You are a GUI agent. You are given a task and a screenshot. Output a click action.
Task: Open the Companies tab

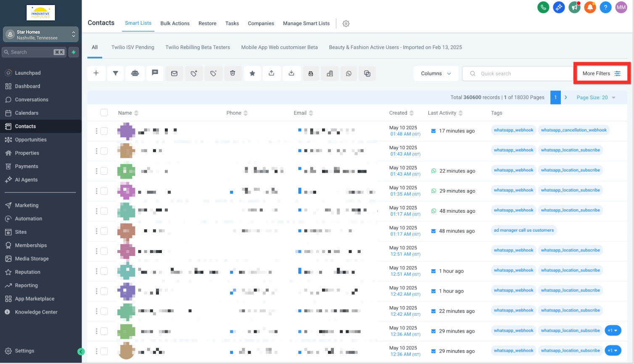point(261,24)
